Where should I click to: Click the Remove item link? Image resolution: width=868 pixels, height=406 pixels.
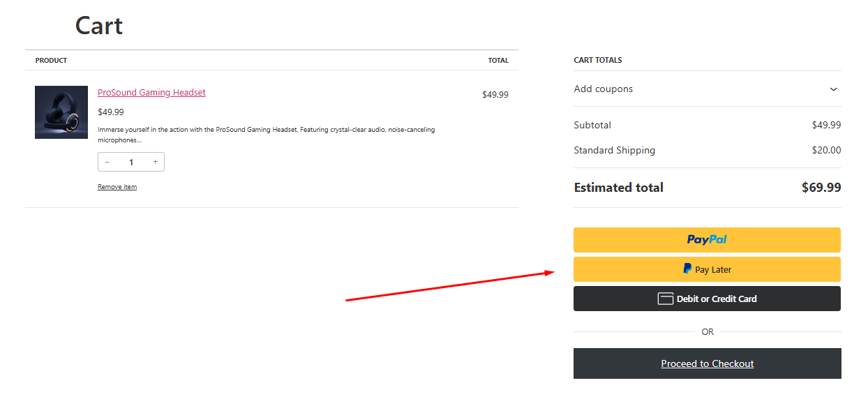click(117, 187)
